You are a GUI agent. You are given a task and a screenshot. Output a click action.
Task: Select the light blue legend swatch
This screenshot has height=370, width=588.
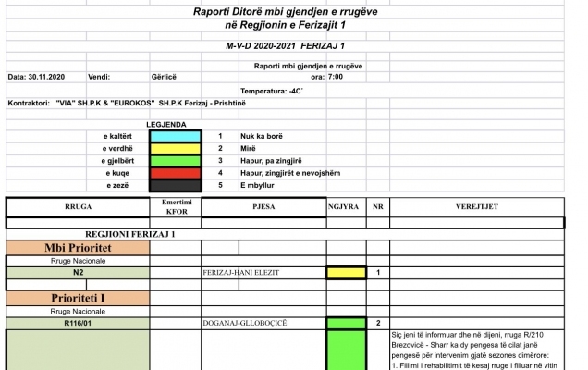176,136
